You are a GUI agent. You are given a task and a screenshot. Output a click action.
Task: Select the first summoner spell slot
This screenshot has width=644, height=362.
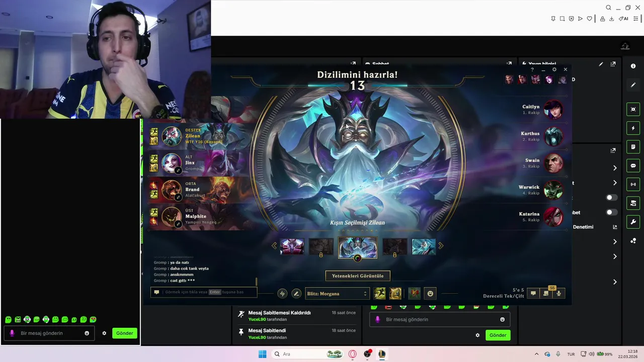click(380, 293)
